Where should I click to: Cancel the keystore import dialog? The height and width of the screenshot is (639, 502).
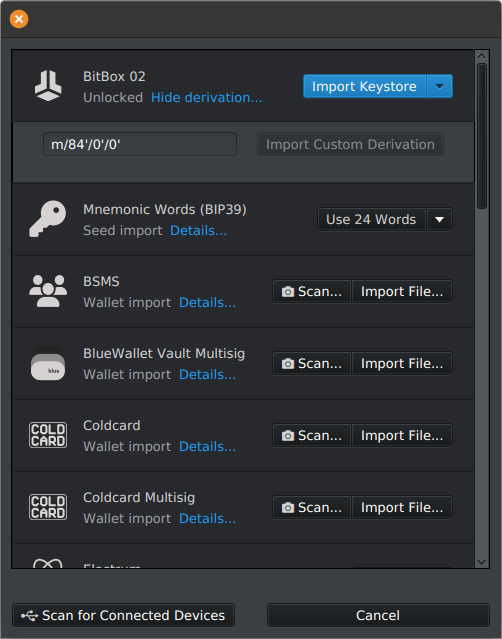click(x=378, y=615)
